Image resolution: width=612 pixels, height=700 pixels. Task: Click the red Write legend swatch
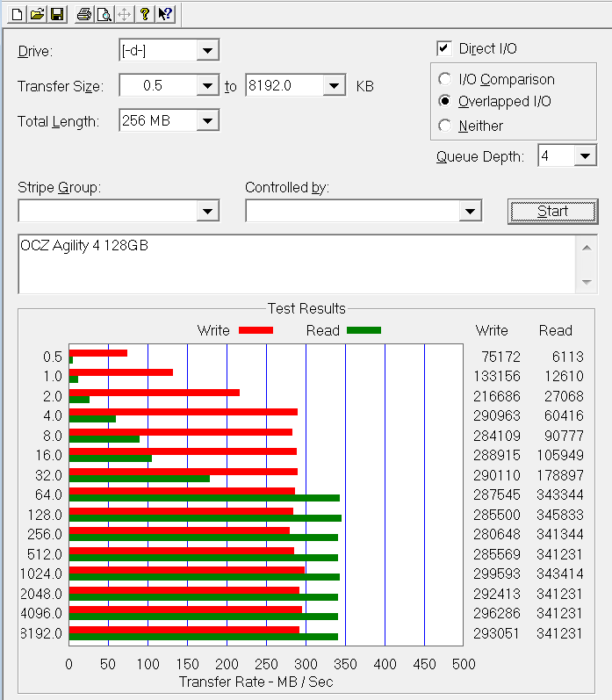coord(256,330)
